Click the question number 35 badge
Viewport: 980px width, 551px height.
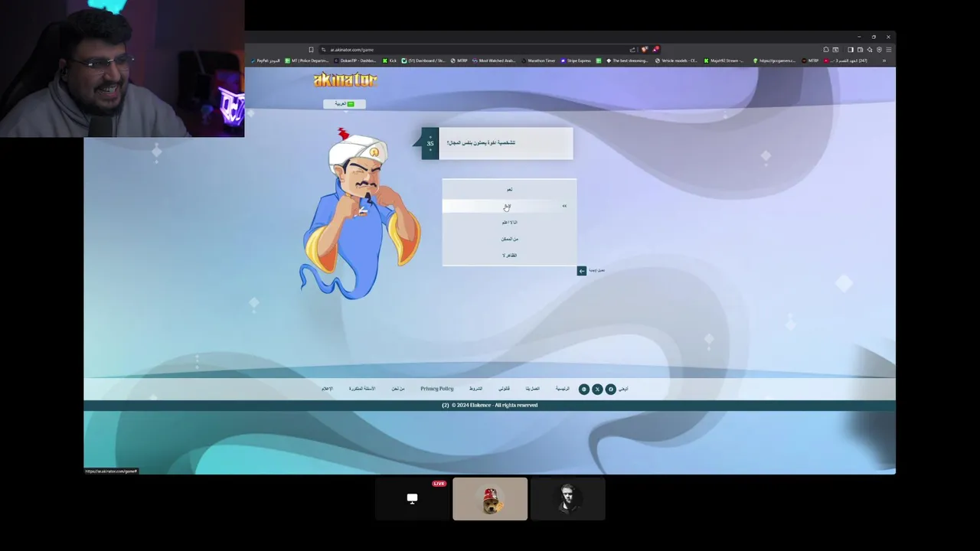click(430, 143)
